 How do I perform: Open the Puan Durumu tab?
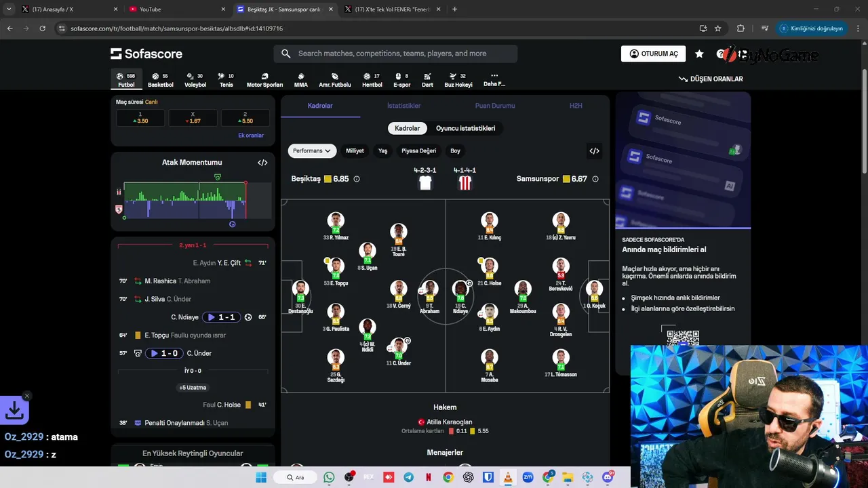(x=495, y=106)
